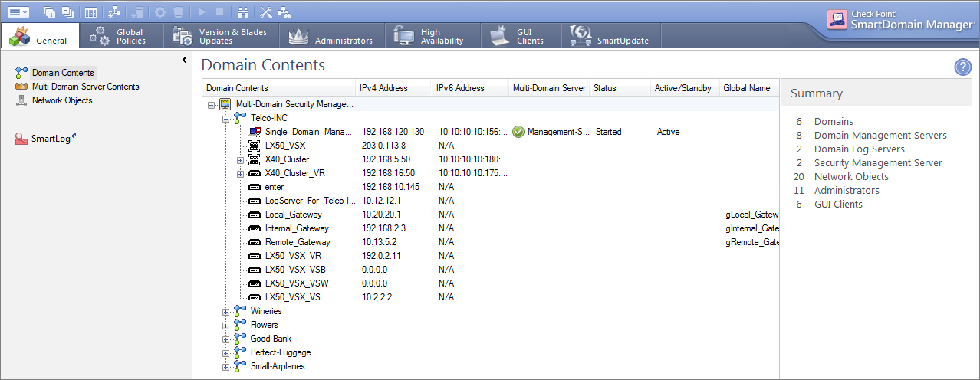Expand the Good-Bank domain

click(226, 339)
